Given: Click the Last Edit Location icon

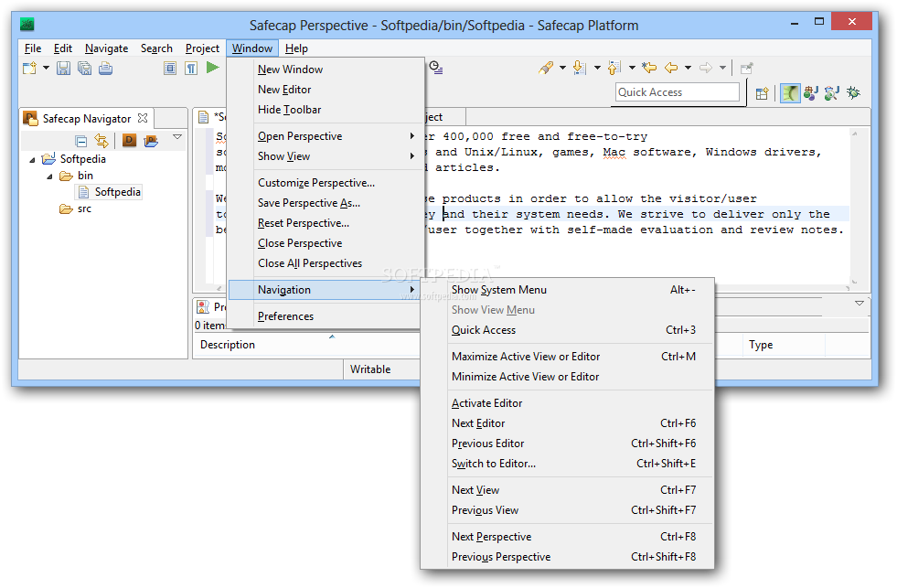Looking at the screenshot, I should click(x=649, y=68).
